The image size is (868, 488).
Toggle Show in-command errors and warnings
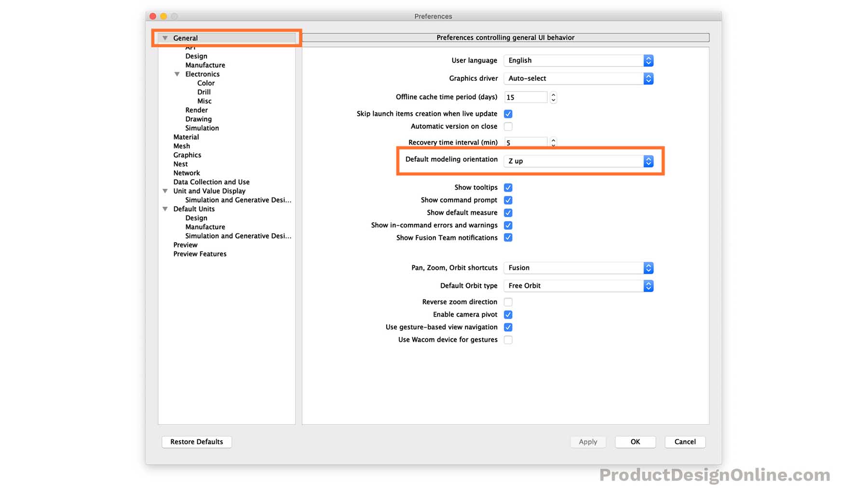(x=508, y=225)
